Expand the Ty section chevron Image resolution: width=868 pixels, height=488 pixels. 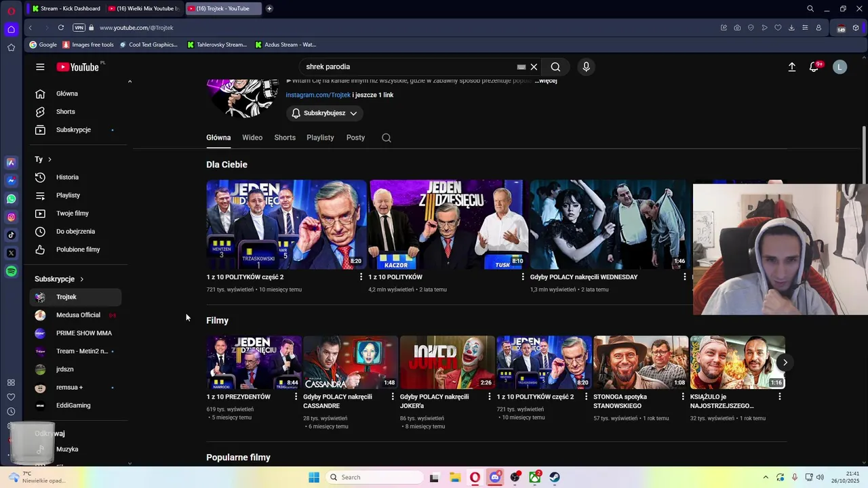pos(50,159)
